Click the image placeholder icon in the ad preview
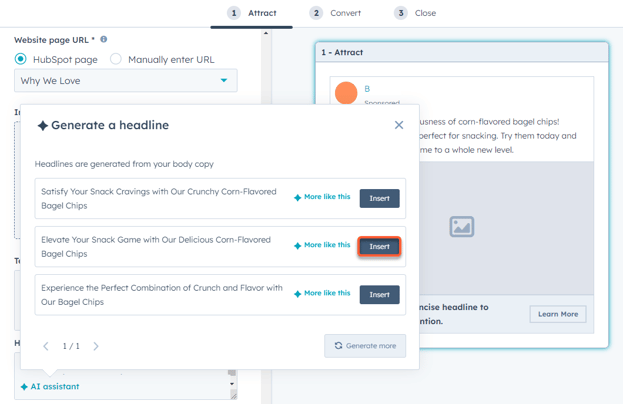 461,227
